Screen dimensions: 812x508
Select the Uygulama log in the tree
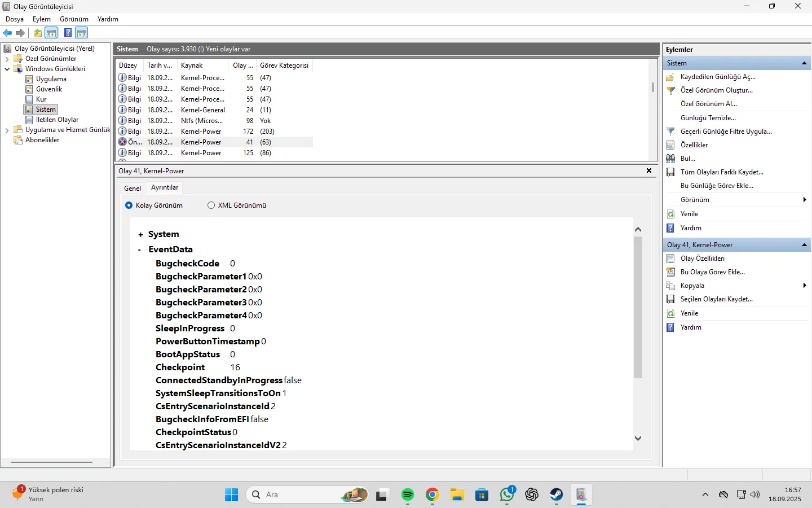click(51, 79)
